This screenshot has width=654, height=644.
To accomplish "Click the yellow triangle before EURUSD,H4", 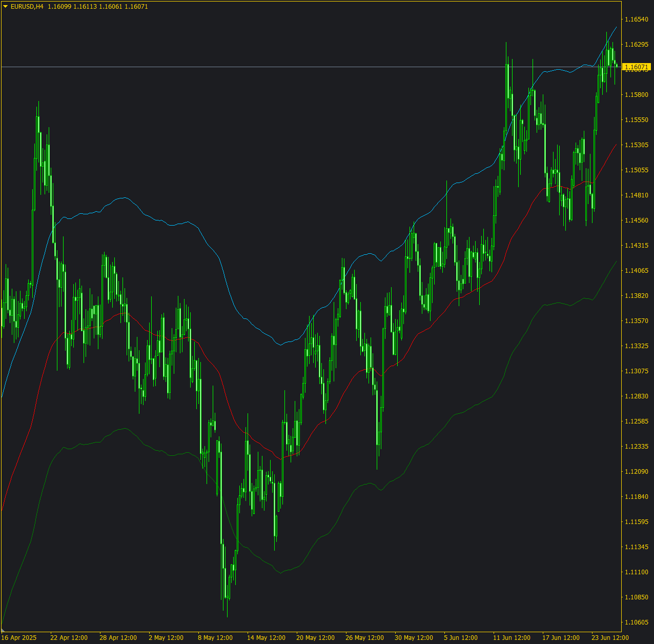I will pos(6,7).
